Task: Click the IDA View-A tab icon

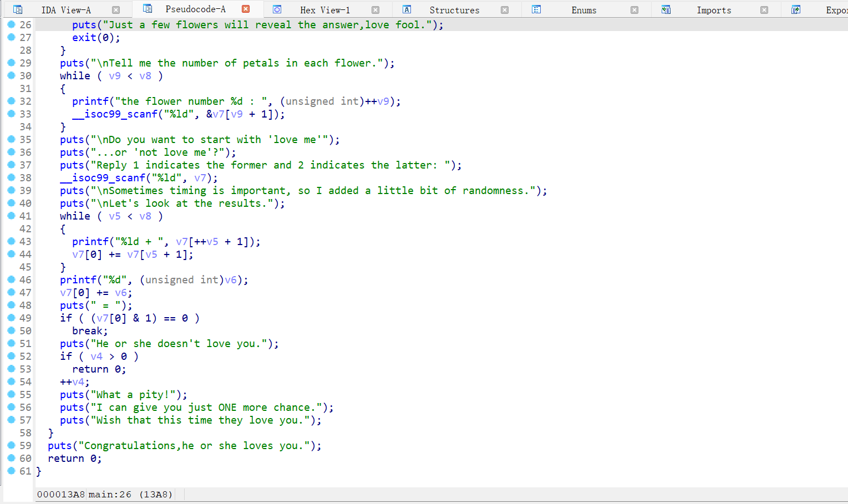Action: [18, 9]
